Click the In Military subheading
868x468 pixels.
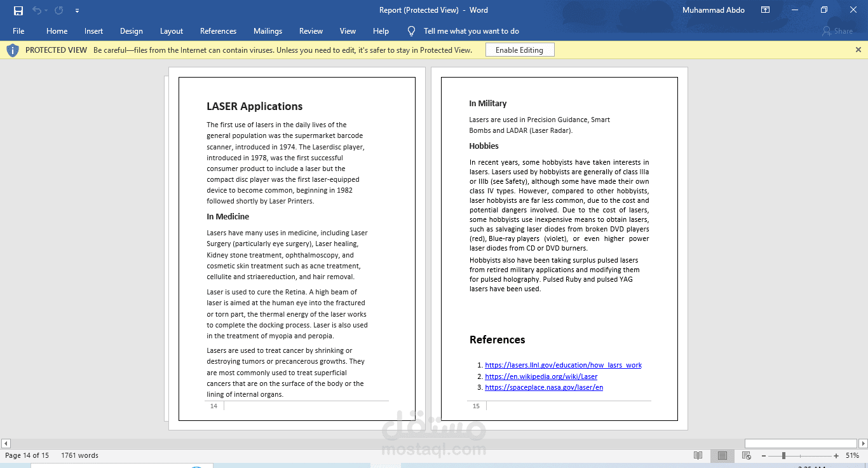point(488,104)
